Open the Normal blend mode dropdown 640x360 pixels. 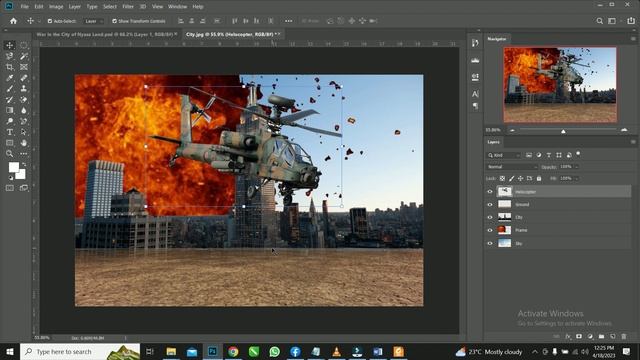pyautogui.click(x=512, y=167)
